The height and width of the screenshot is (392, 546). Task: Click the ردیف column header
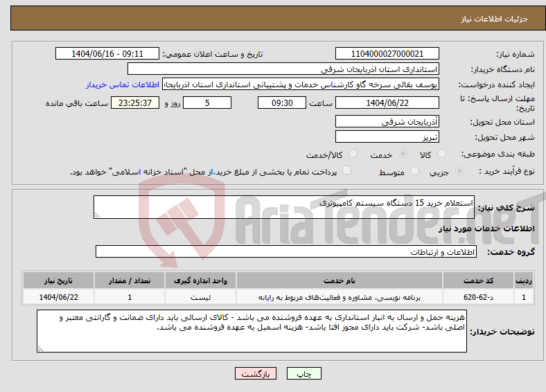pyautogui.click(x=524, y=280)
